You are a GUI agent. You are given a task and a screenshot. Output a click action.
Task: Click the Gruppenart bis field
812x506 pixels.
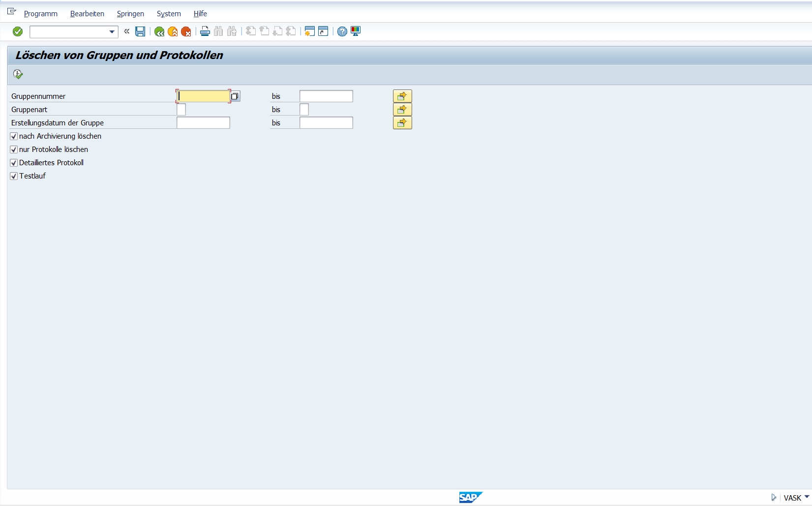(x=304, y=109)
